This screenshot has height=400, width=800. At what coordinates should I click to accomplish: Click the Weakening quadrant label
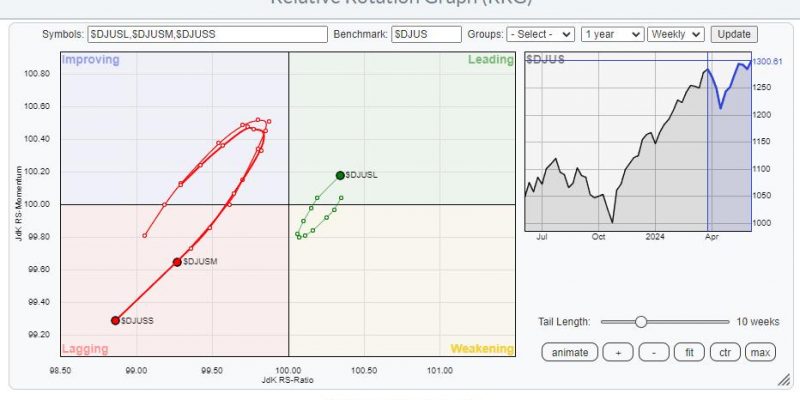482,349
